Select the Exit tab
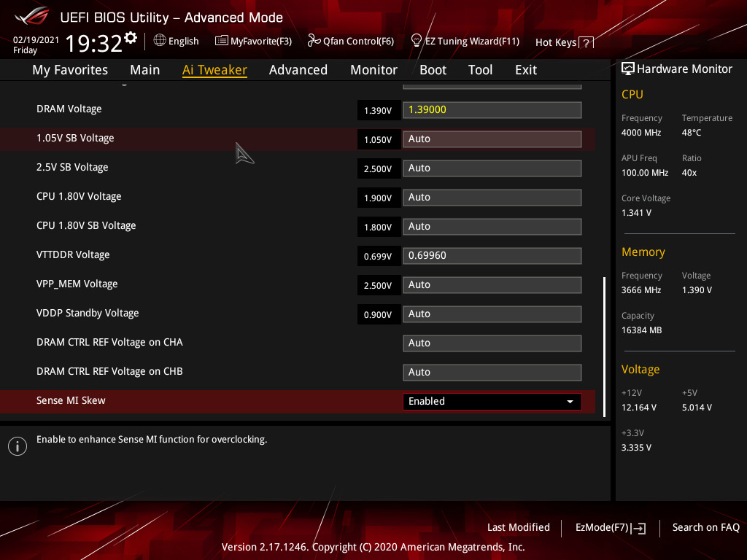Image resolution: width=747 pixels, height=560 pixels. point(526,70)
